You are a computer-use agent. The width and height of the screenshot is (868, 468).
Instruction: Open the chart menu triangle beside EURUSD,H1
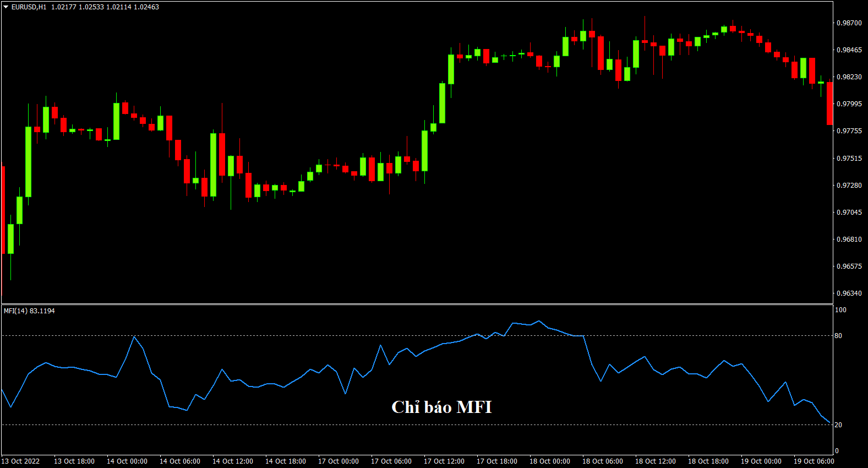[6, 7]
